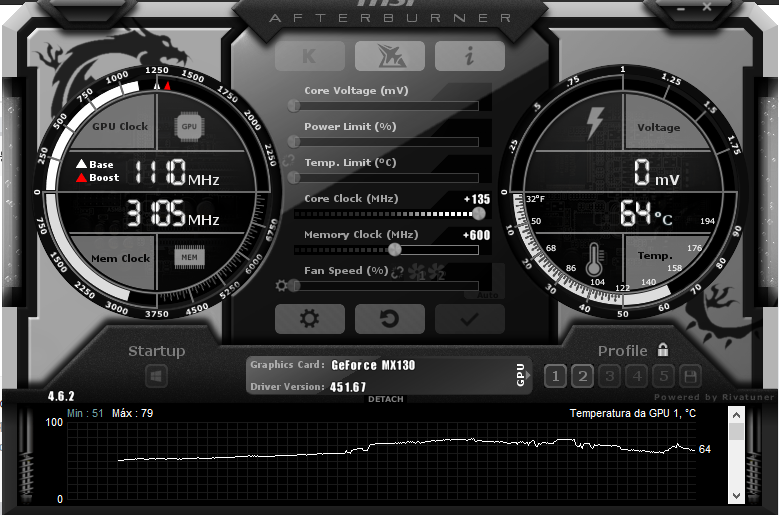This screenshot has width=779, height=515.
Task: Open the information i button
Action: (x=469, y=56)
